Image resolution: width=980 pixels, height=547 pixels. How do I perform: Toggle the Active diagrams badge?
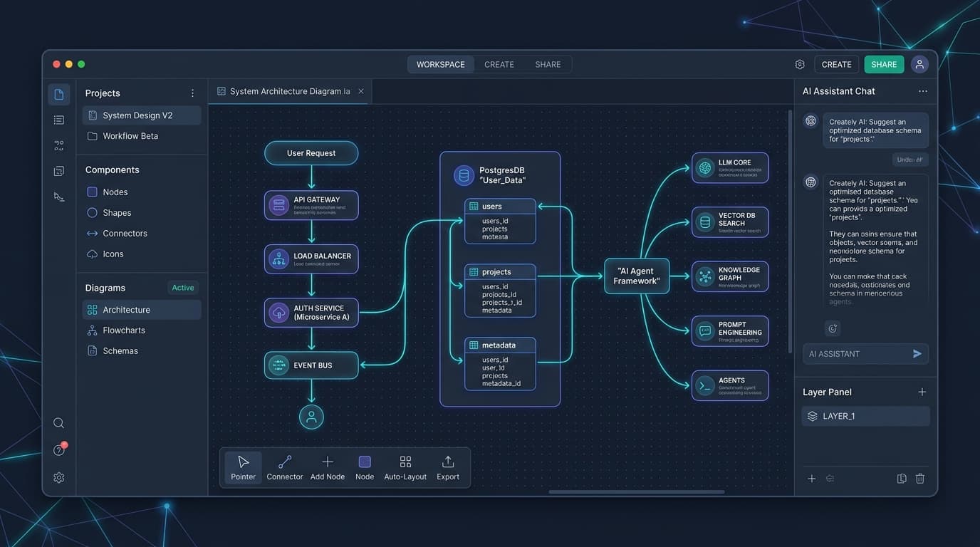pyautogui.click(x=183, y=288)
